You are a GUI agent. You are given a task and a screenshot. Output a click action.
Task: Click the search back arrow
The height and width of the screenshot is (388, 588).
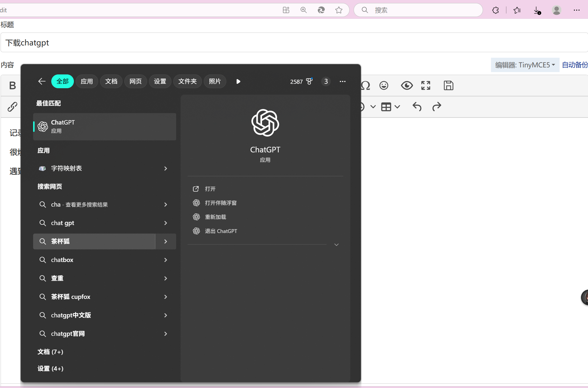(42, 81)
